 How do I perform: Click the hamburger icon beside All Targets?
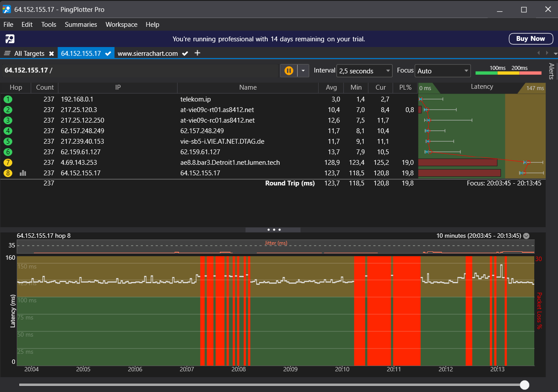pos(7,53)
